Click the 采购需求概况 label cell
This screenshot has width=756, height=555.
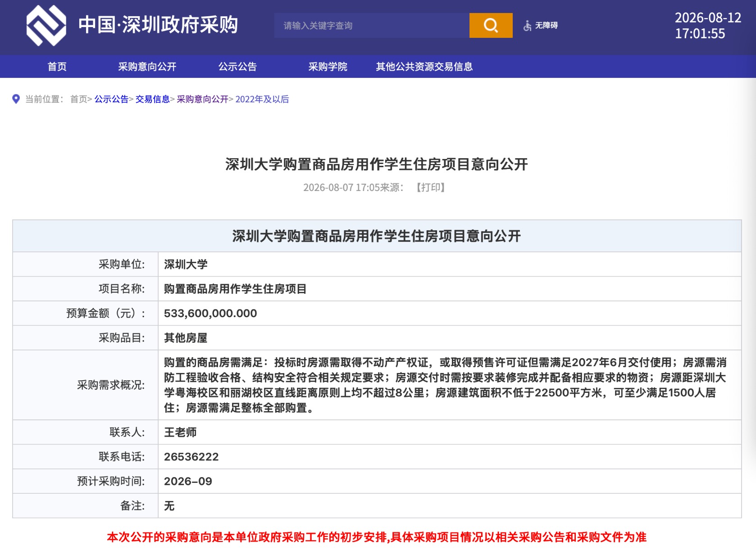[x=86, y=385]
